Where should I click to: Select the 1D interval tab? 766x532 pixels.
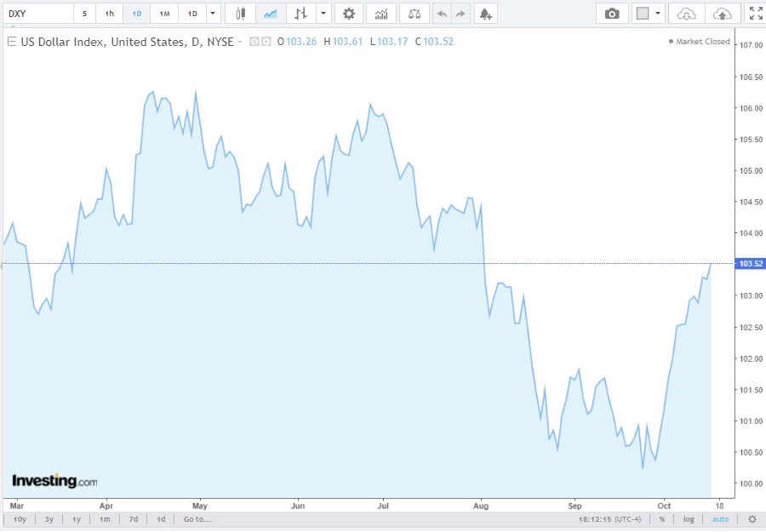coord(138,13)
